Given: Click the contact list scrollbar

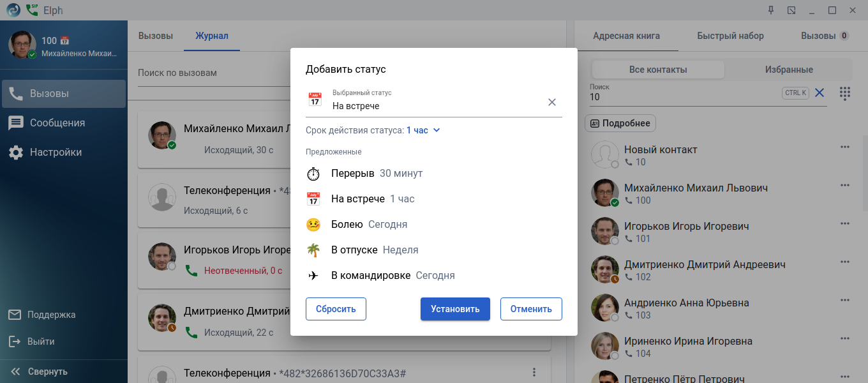Looking at the screenshot, I should pyautogui.click(x=865, y=172).
